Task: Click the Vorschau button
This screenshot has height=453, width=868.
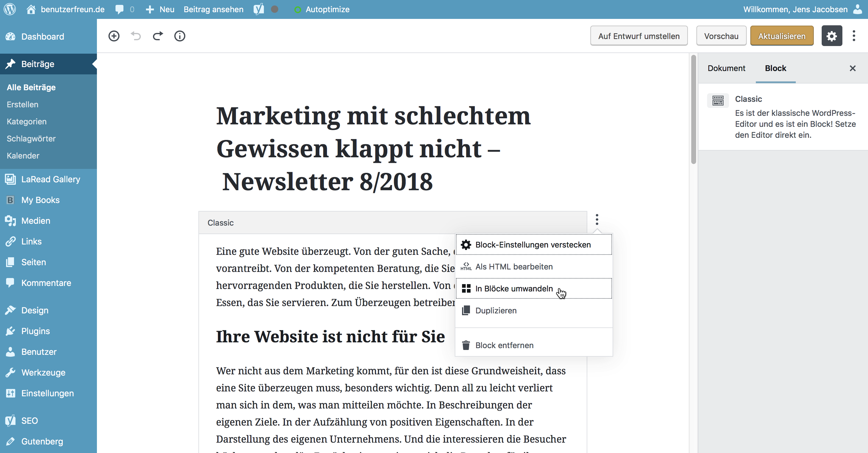Action: [x=721, y=36]
